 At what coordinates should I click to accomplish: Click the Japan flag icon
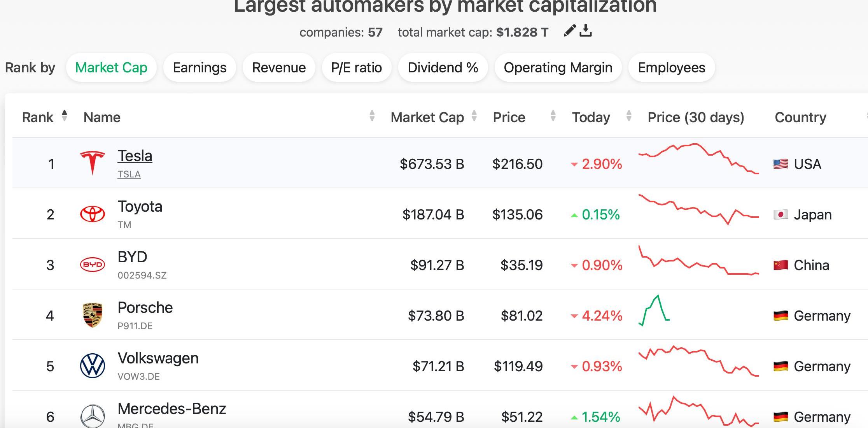click(x=780, y=214)
